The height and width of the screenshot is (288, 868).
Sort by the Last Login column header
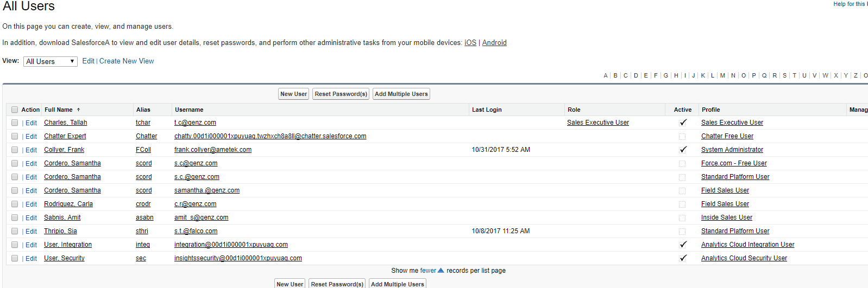coord(487,110)
